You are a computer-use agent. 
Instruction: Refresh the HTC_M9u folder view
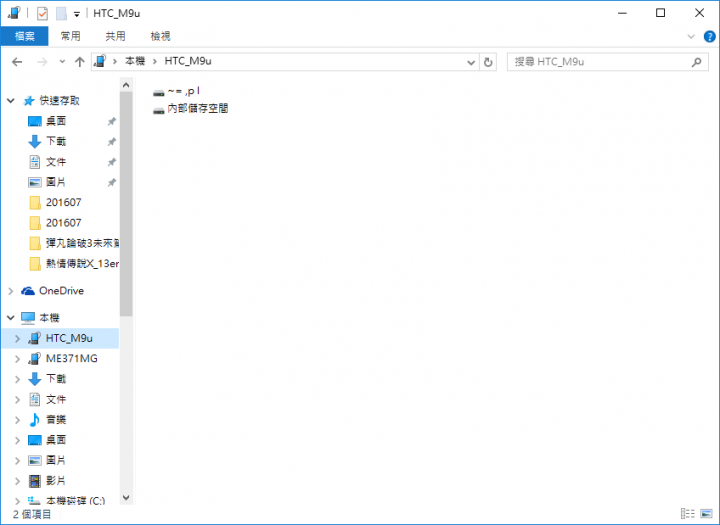[x=488, y=62]
